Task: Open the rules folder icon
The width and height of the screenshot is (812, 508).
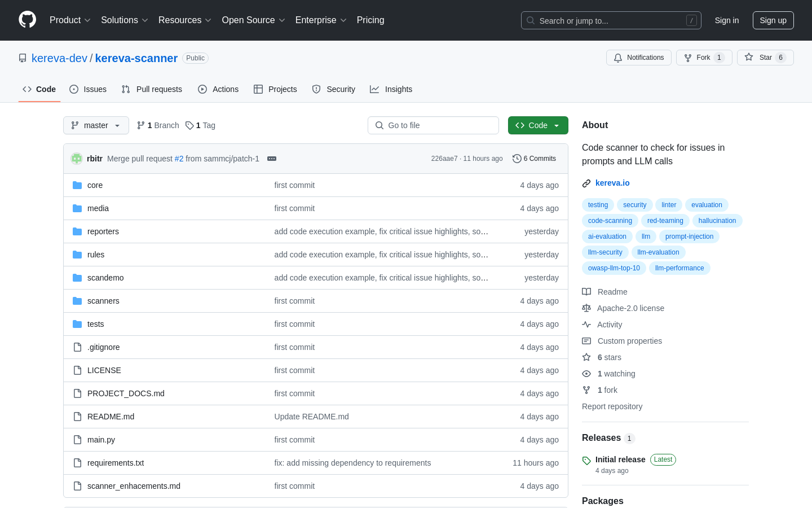Action: [x=77, y=255]
